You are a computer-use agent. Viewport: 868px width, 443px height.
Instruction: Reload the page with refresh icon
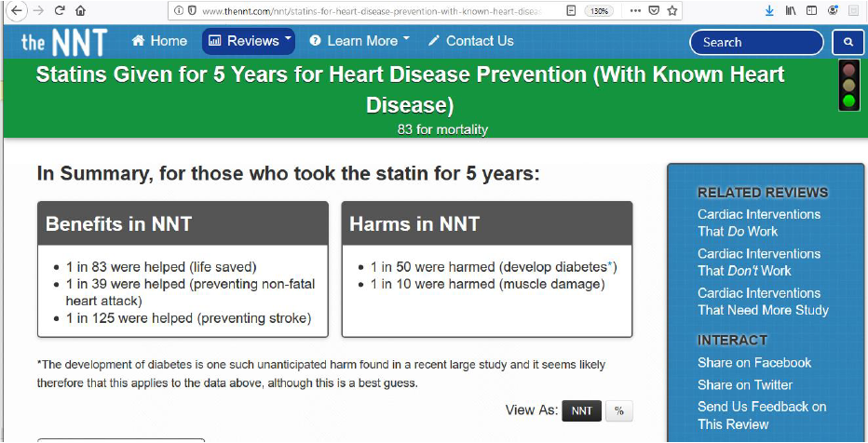click(60, 11)
